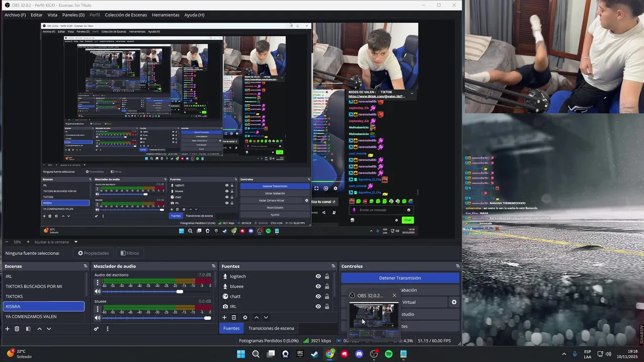Pop out the Escenas dock panel
Viewport: 644px width, 362px height.
click(x=86, y=266)
